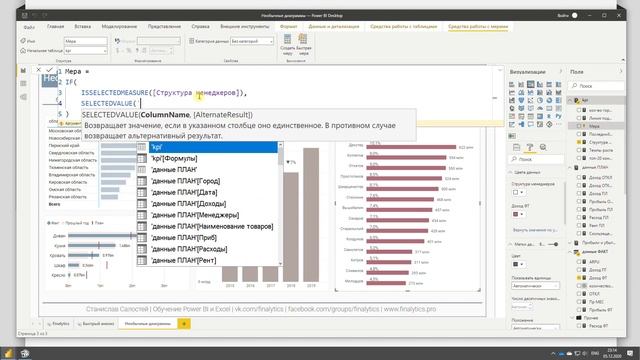Check the 'Прибыль ФТ' field
640x360 pixels.
(x=579, y=310)
